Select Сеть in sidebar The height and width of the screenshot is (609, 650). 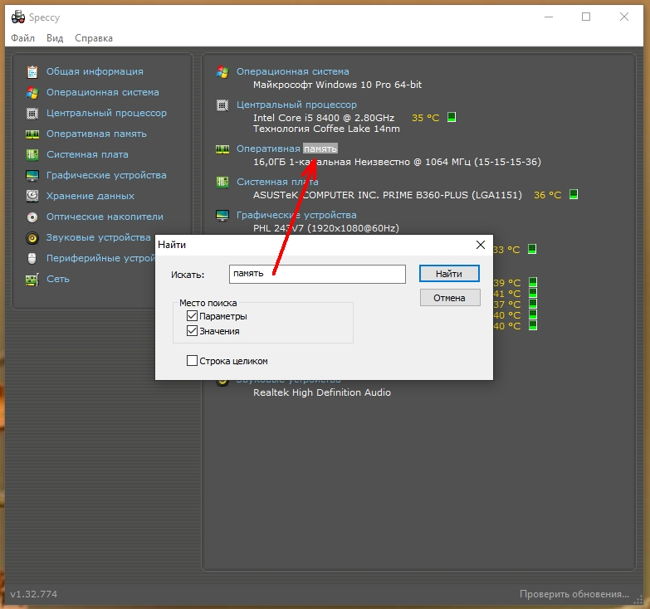58,279
